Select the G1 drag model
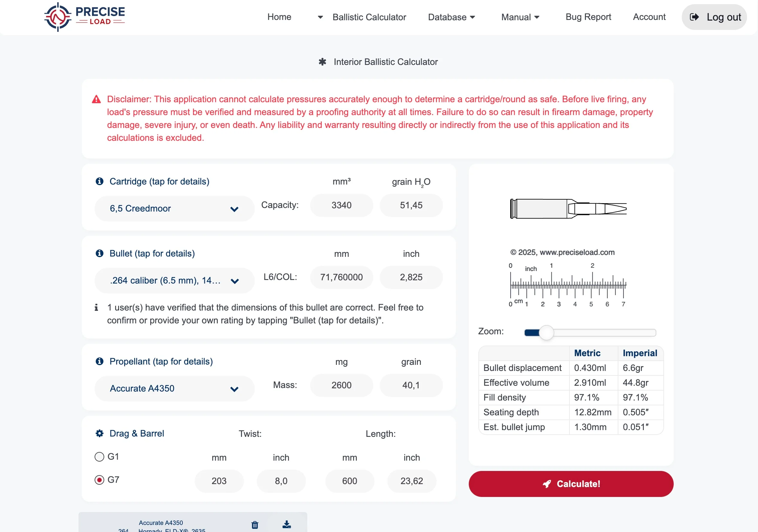 [x=99, y=457]
